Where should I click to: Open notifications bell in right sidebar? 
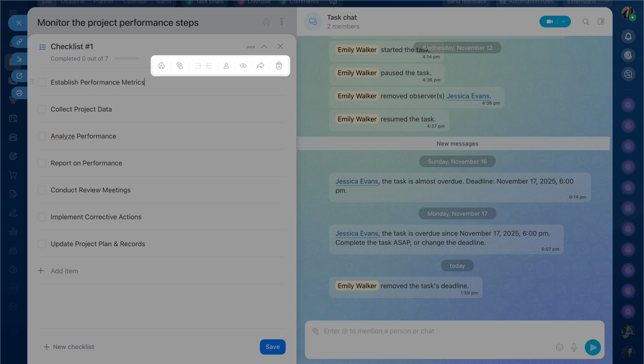628,36
